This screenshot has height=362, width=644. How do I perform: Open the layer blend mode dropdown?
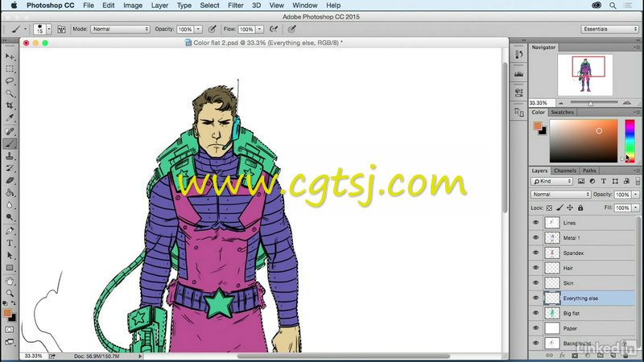pos(560,194)
